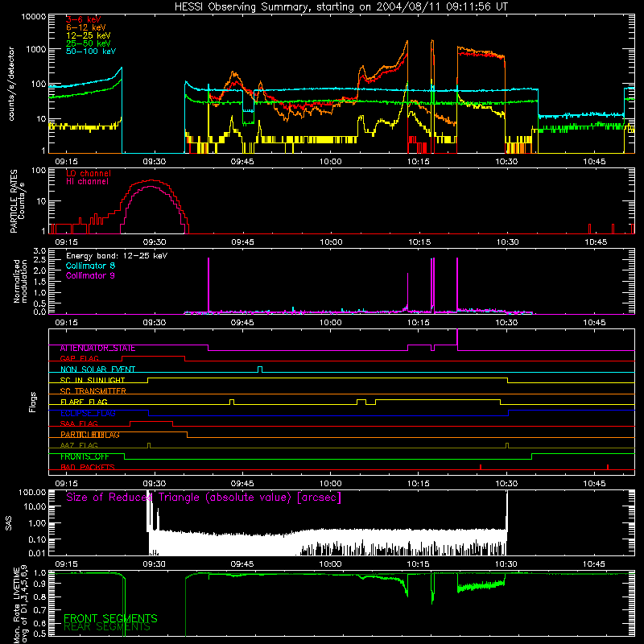The width and height of the screenshot is (644, 644).
Task: Click the "100.00" SAS axis tick
Action: [x=32, y=493]
